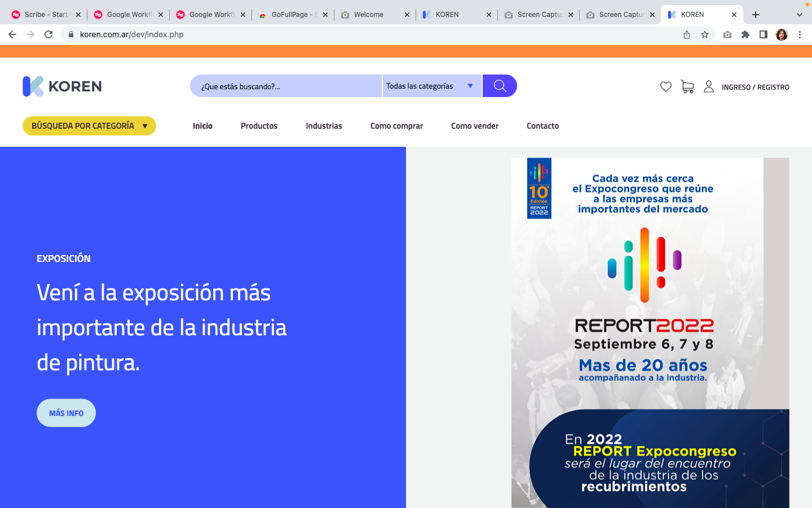
Task: Expand Búsqueda por categoría dropdown
Action: coord(89,126)
